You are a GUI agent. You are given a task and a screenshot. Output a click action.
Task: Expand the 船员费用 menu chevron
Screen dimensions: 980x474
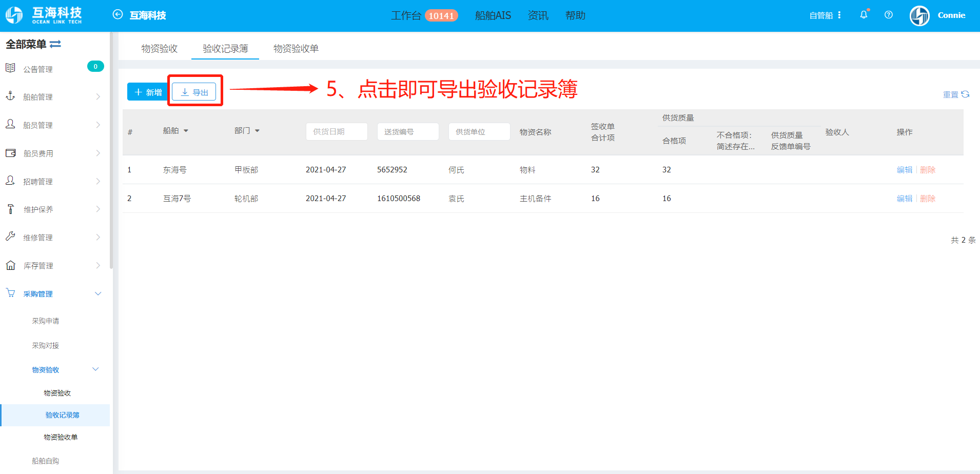click(98, 153)
